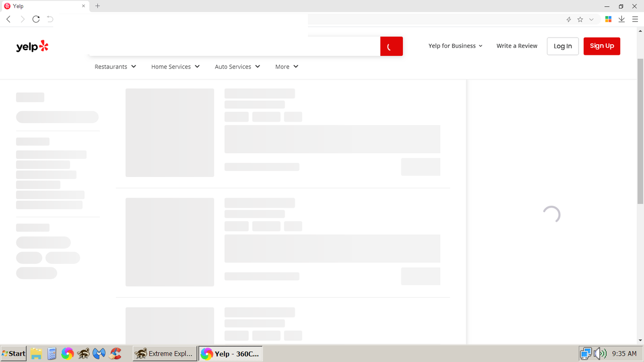The image size is (644, 362).
Task: Expand the More category menu
Action: pyautogui.click(x=287, y=66)
